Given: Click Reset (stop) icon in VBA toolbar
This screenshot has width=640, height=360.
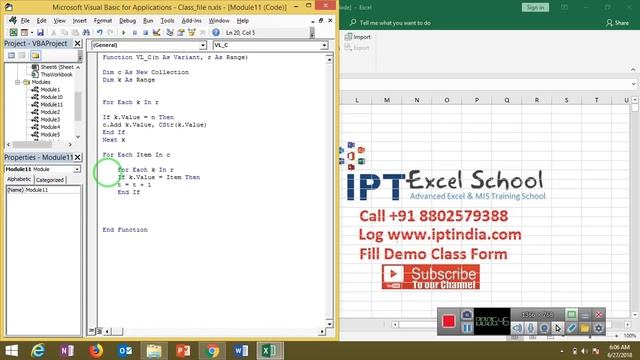Looking at the screenshot, I should click(145, 32).
